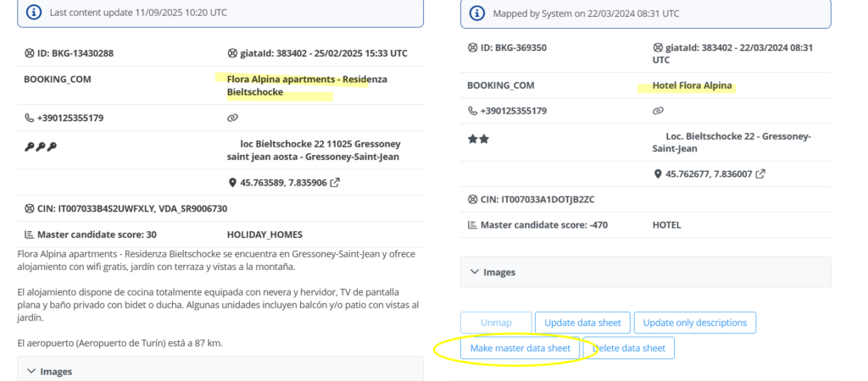Image resolution: width=868 pixels, height=381 pixels.
Task: Click the info icon beside Last content update
Action: pyautogui.click(x=33, y=13)
